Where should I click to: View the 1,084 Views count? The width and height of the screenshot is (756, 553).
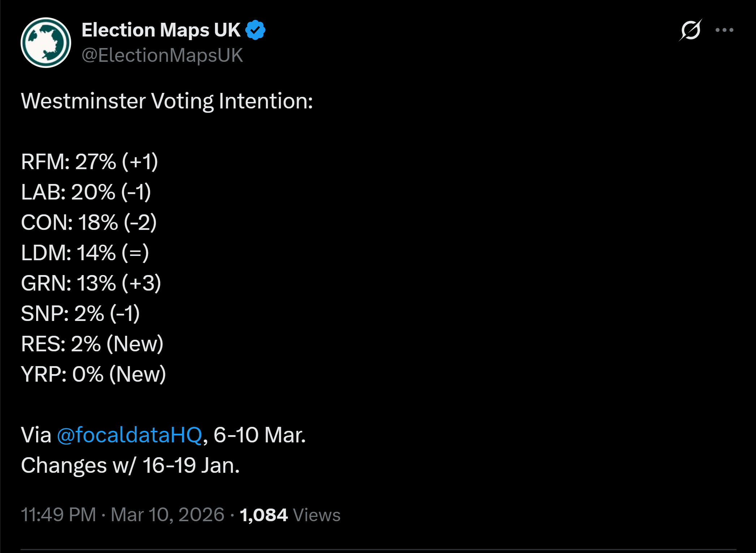[290, 515]
